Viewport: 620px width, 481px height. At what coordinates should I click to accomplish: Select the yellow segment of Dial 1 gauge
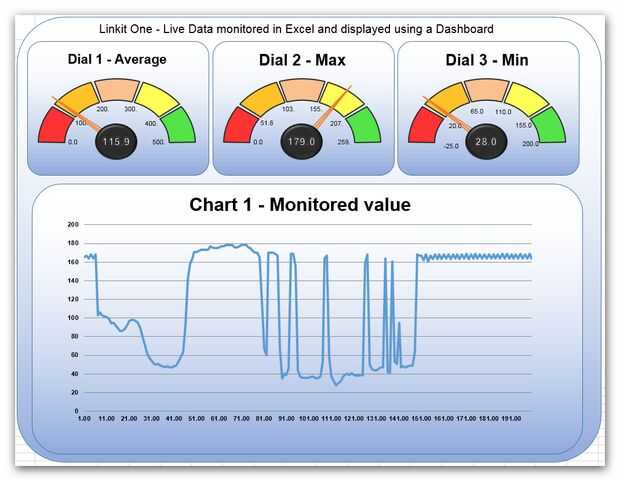click(x=158, y=99)
